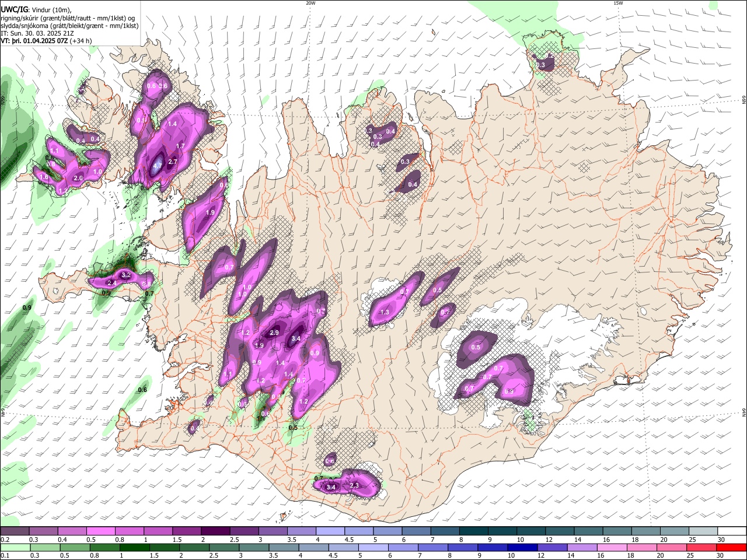Click the 'UWC/IG: Vindur (10m),' title line
The image size is (747, 560).
pyautogui.click(x=36, y=9)
